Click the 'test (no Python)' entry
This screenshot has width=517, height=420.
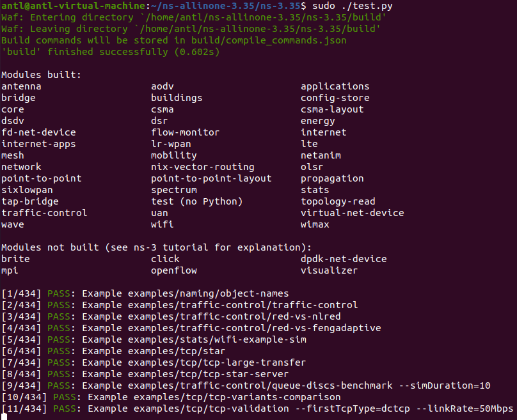point(196,201)
